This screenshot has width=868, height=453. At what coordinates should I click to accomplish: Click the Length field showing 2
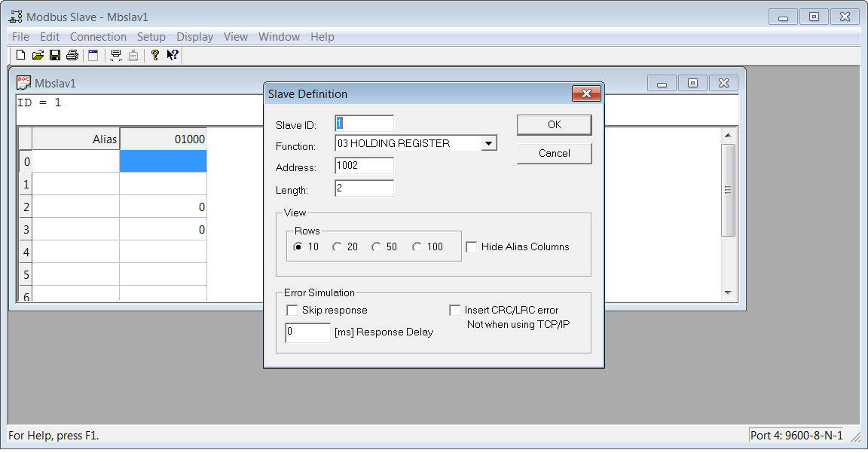click(x=364, y=188)
